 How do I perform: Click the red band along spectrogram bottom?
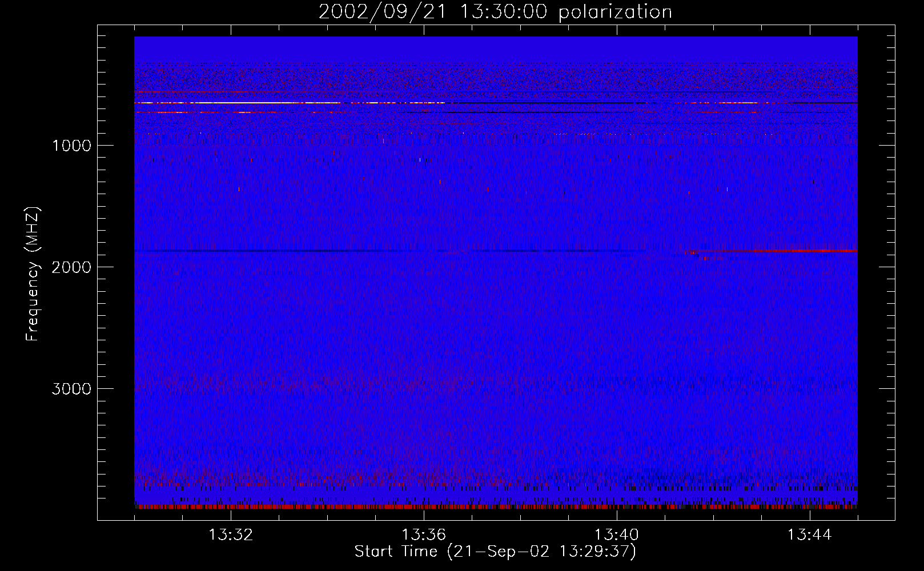coord(496,506)
